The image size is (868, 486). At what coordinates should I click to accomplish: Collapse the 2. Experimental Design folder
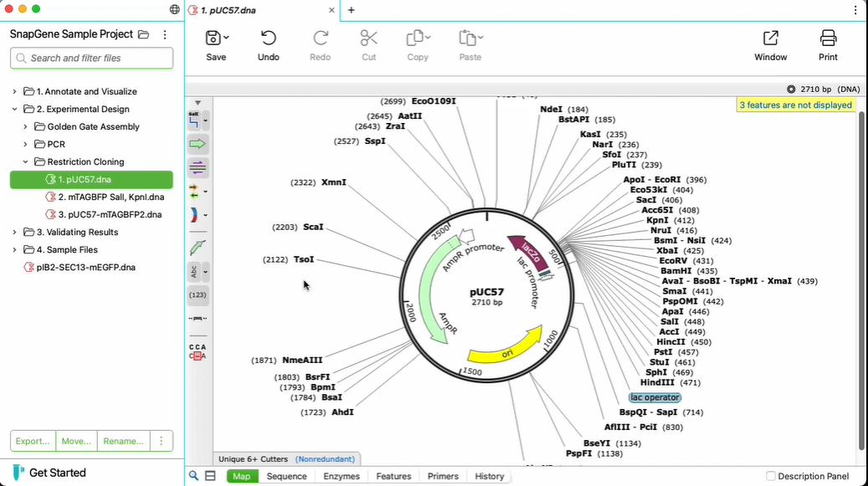14,110
